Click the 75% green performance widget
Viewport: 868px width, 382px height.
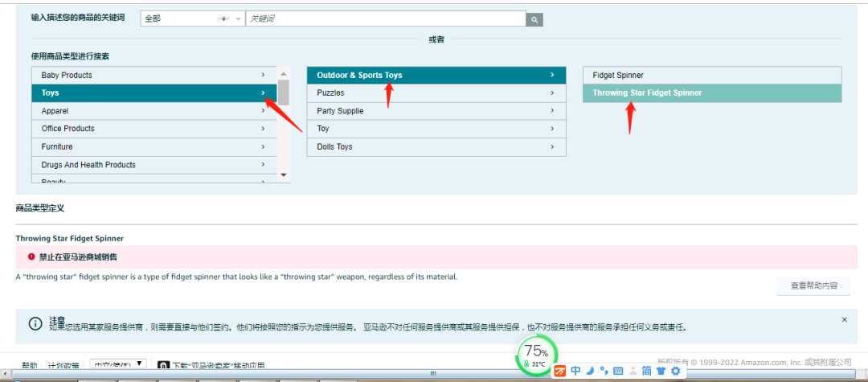pos(536,355)
